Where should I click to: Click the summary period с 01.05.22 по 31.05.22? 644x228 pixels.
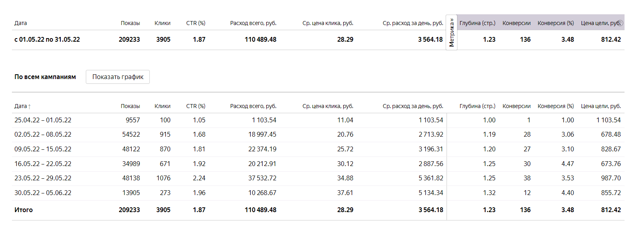pos(47,39)
